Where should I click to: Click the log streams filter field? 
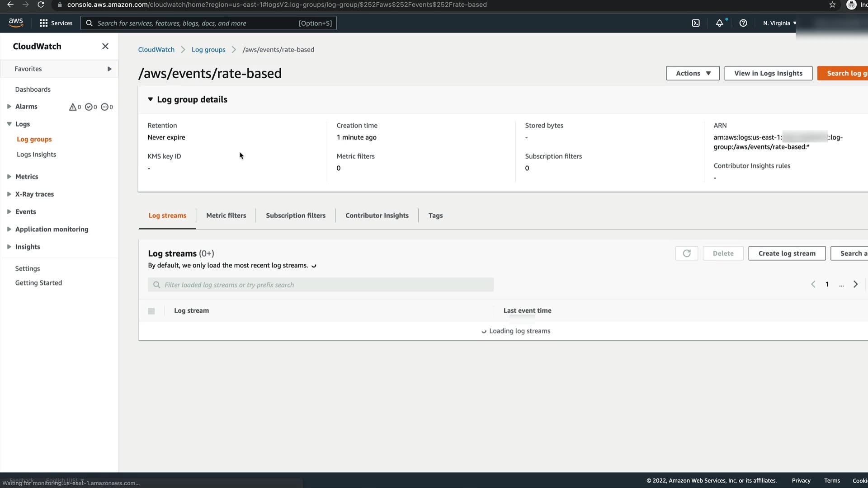pos(321,285)
